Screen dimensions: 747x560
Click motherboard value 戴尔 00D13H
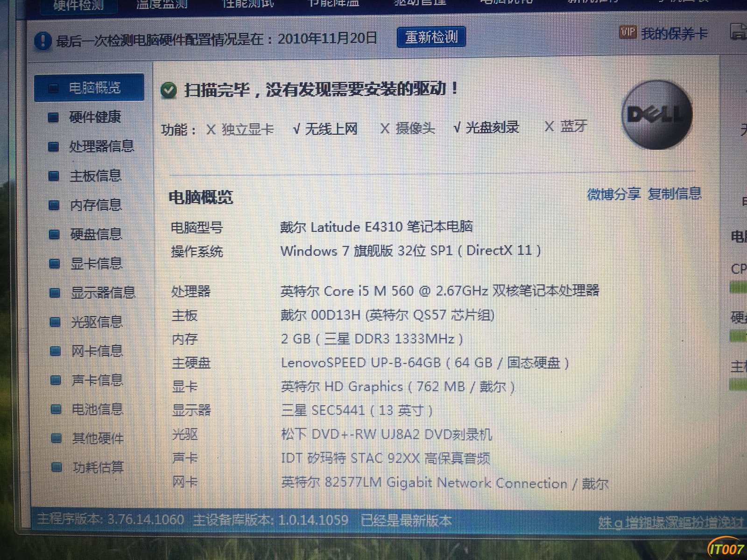tap(388, 315)
